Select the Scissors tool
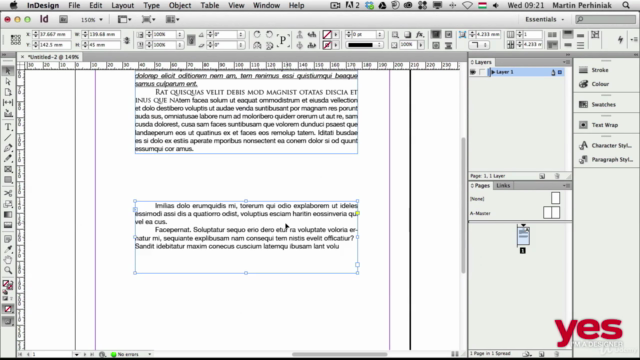The image size is (640, 360). pyautogui.click(x=8, y=193)
